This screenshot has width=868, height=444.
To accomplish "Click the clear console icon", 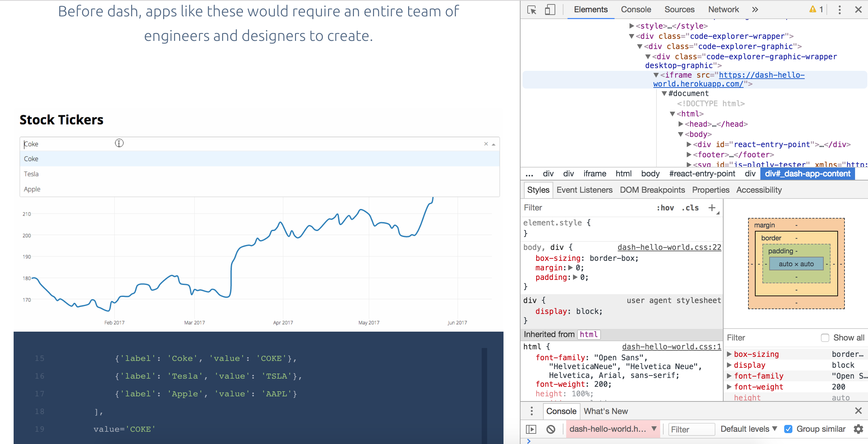I will [551, 429].
